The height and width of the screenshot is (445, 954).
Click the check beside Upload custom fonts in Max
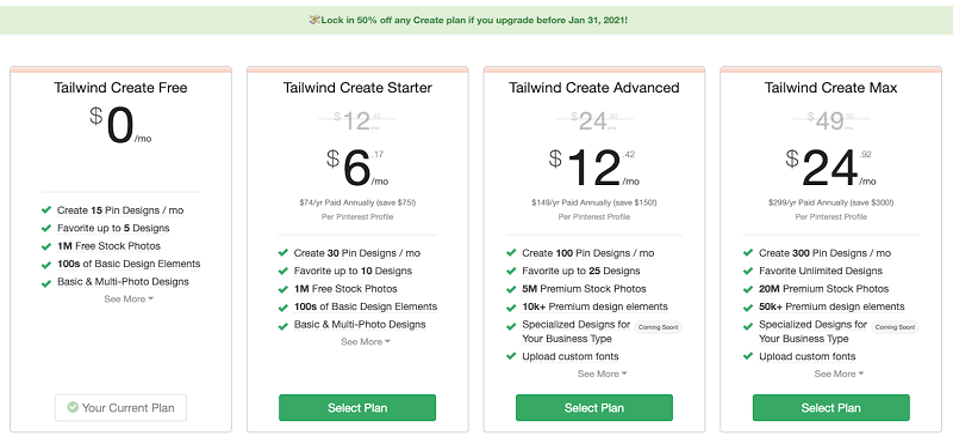[748, 356]
